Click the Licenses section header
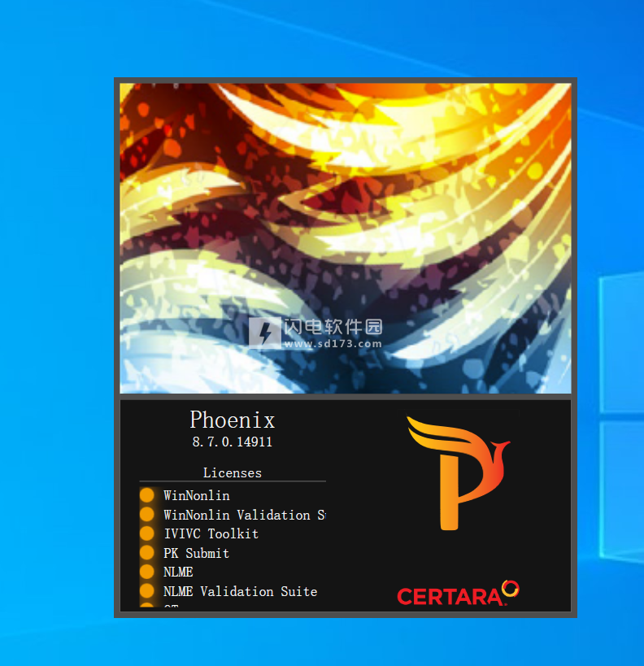 [x=233, y=472]
